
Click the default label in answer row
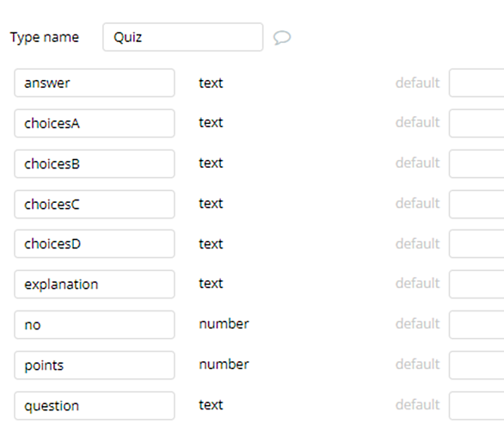click(x=417, y=83)
